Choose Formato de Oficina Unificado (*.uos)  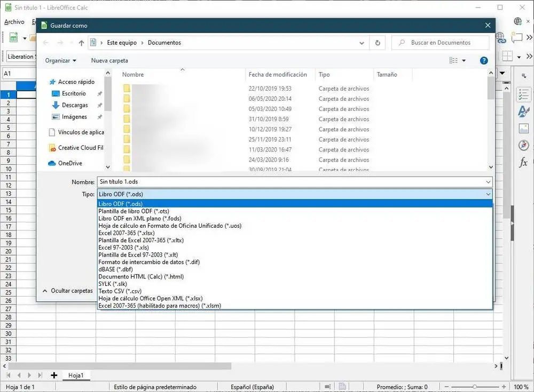pyautogui.click(x=295, y=226)
